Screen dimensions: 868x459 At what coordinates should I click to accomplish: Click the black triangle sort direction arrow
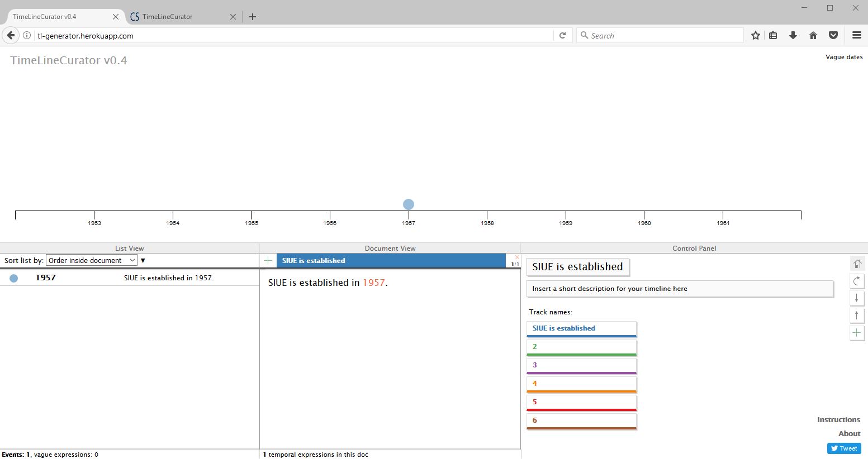pos(143,261)
